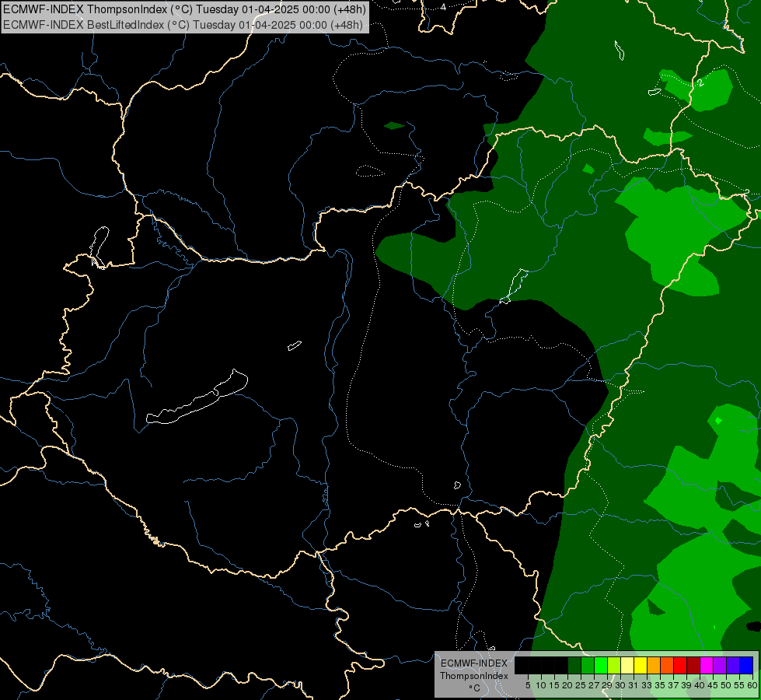
Task: Select the bright green 27–29 legend swatch
Action: 601,665
